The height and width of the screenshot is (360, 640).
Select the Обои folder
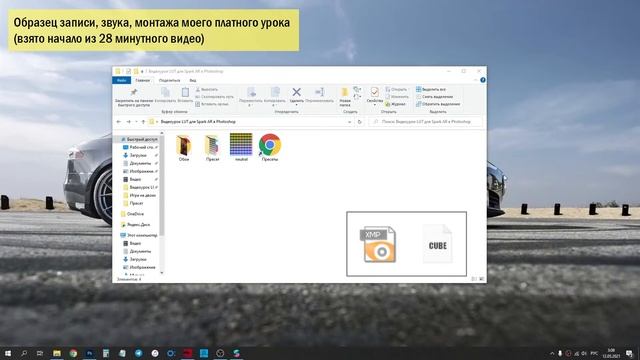pyautogui.click(x=184, y=148)
